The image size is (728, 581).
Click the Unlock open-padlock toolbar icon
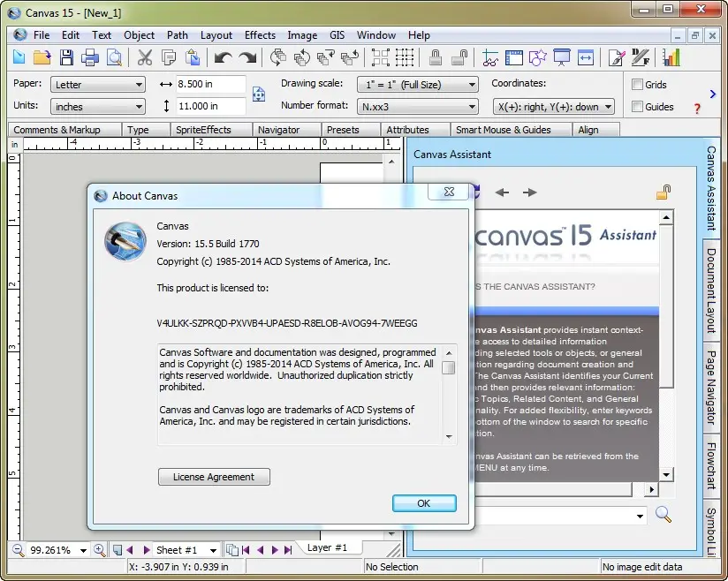click(459, 57)
